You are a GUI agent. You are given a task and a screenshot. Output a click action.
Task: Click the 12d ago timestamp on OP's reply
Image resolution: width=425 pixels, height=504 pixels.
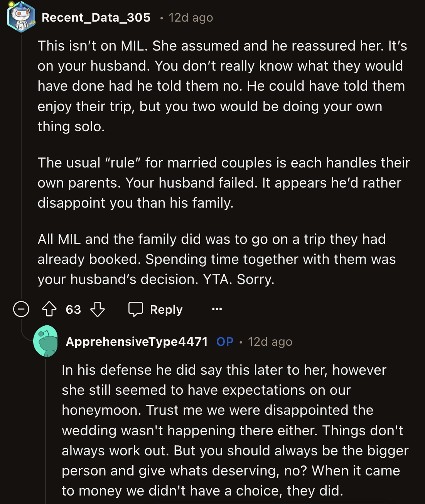pos(270,341)
